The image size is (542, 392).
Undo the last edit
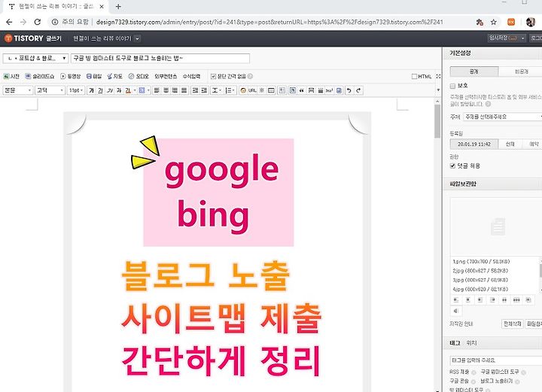[x=349, y=90]
